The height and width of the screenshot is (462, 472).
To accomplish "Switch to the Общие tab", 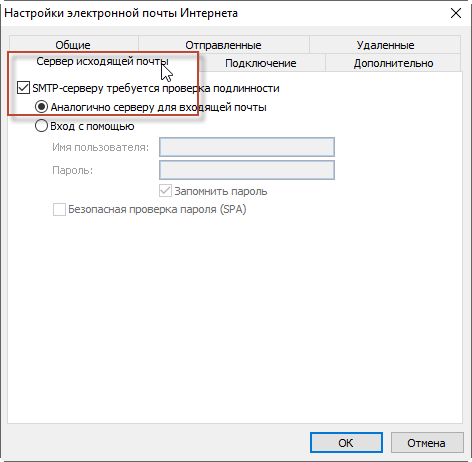I will [73, 45].
